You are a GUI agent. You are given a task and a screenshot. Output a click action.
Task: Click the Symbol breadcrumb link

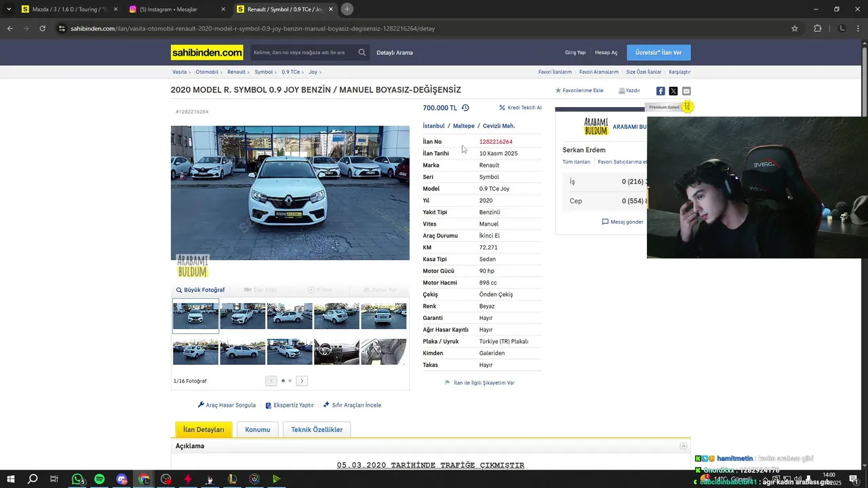click(264, 72)
